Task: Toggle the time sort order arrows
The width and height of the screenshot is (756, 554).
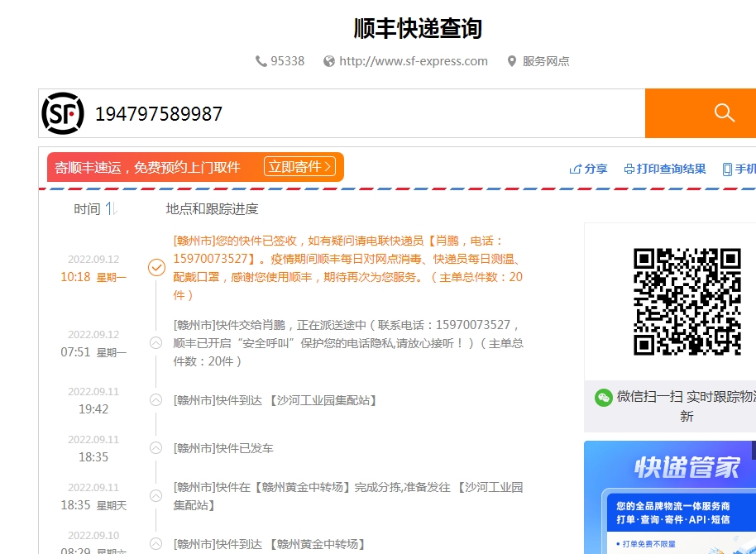Action: 112,208
